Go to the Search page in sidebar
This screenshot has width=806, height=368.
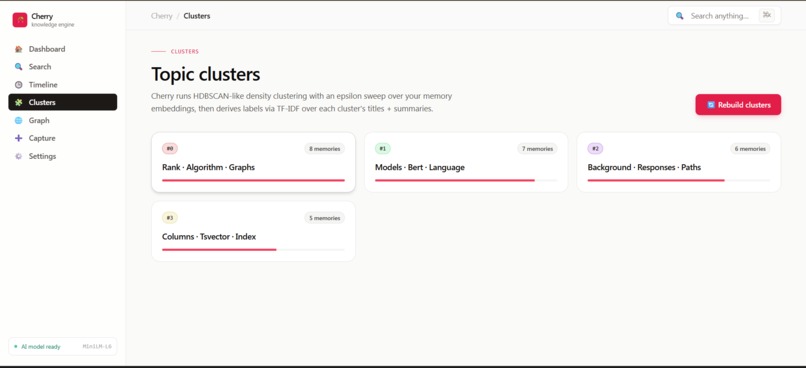(x=63, y=67)
